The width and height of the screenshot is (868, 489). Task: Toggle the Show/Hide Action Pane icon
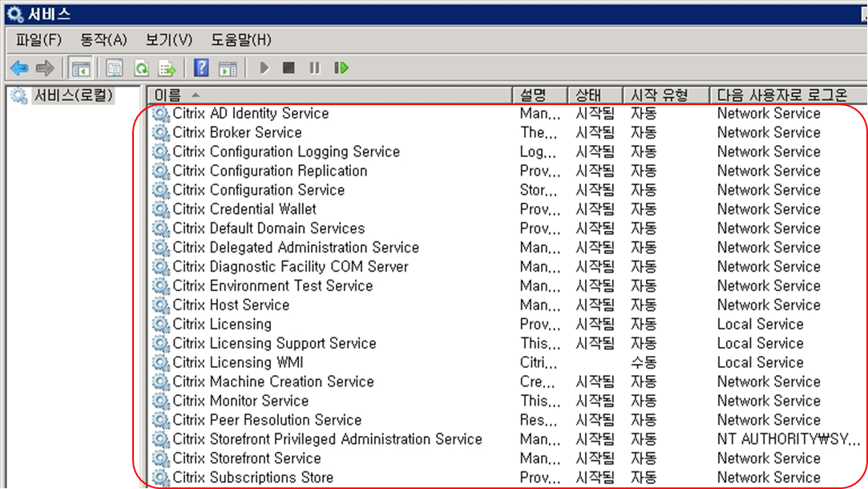pyautogui.click(x=228, y=69)
